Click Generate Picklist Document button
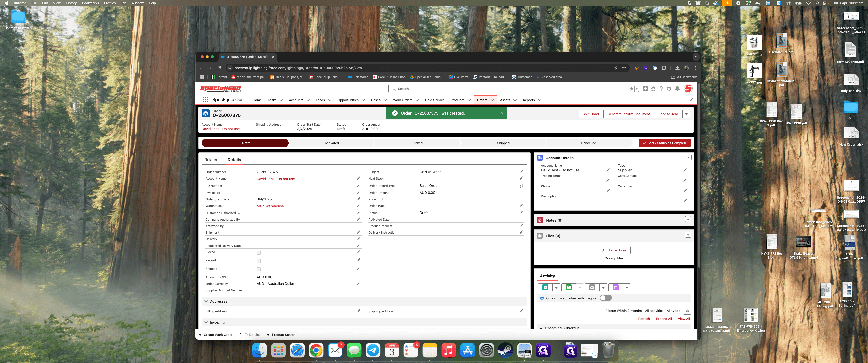 (x=629, y=114)
